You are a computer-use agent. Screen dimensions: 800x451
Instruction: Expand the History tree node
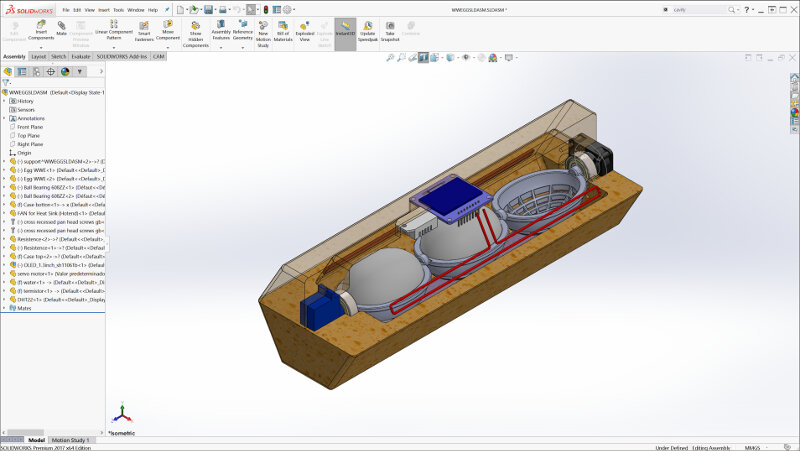click(4, 101)
